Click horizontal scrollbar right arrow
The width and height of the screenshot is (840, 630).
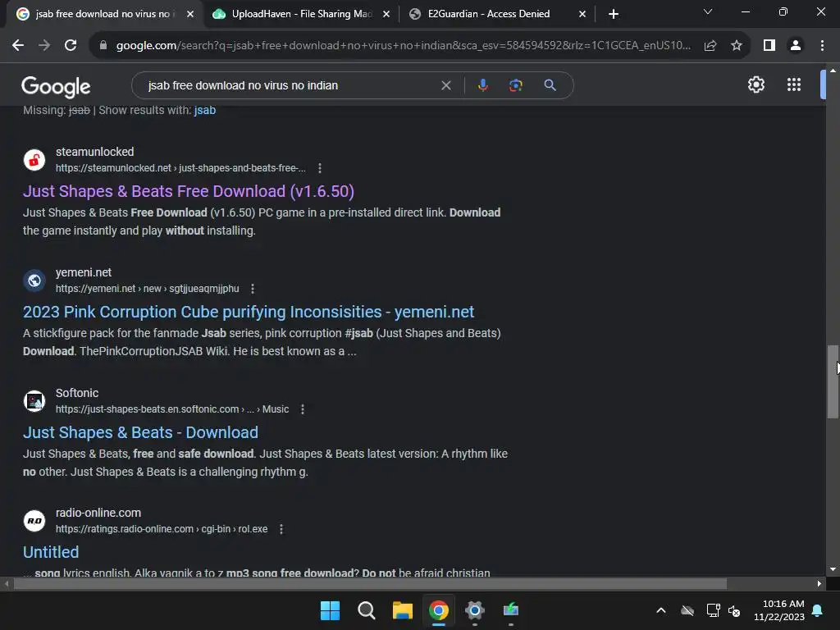click(819, 584)
